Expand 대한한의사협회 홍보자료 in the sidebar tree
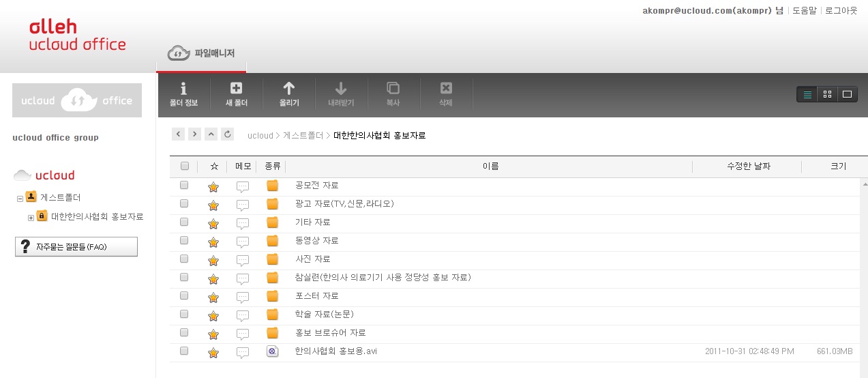 click(x=31, y=218)
